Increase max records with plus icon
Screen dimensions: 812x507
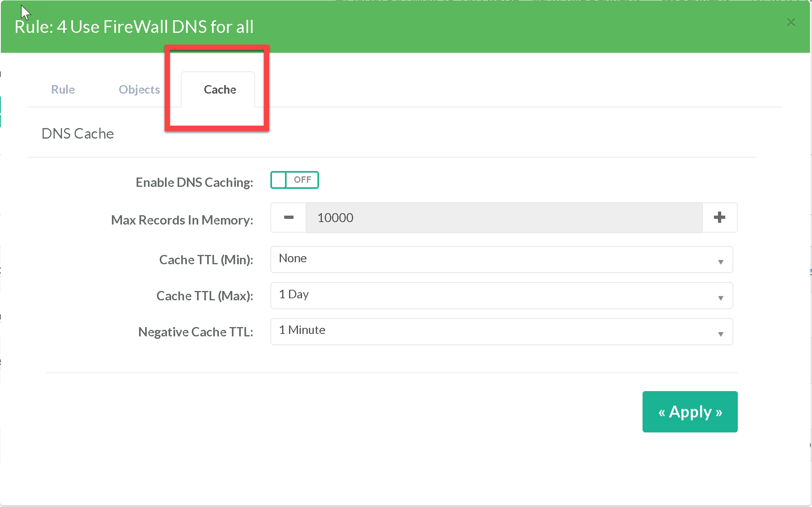(x=719, y=218)
